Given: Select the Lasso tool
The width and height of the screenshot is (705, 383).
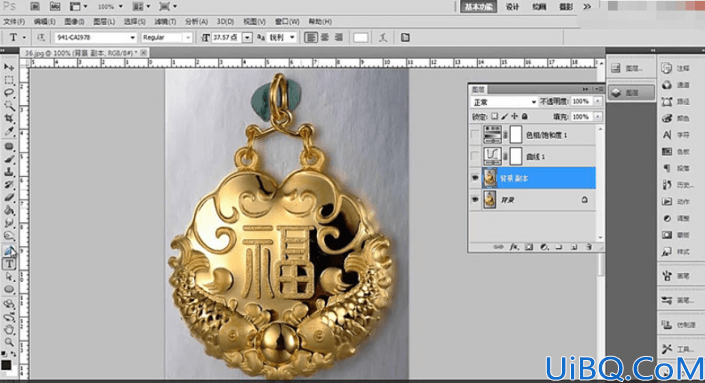Looking at the screenshot, I should [x=9, y=93].
